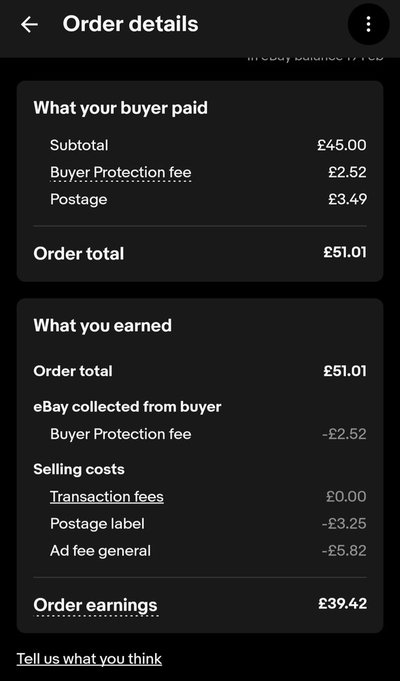Screen dimensions: 400x681
Task: Select the Order total row under What you earned
Action: pos(200,371)
